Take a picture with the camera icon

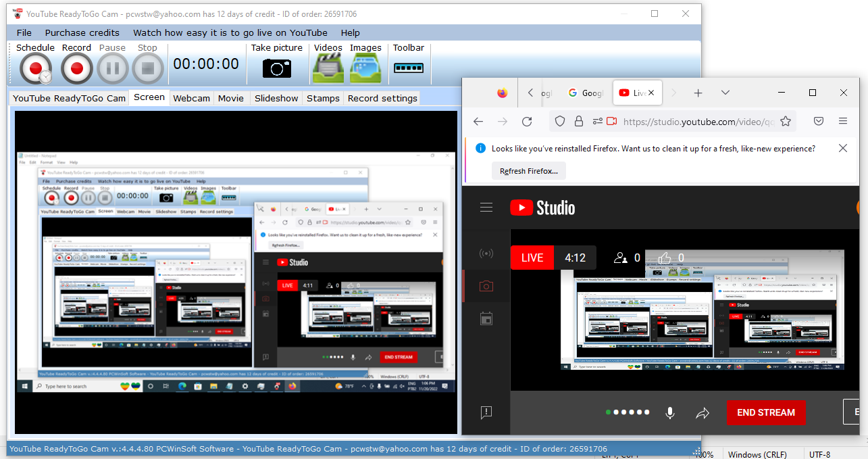tap(277, 68)
